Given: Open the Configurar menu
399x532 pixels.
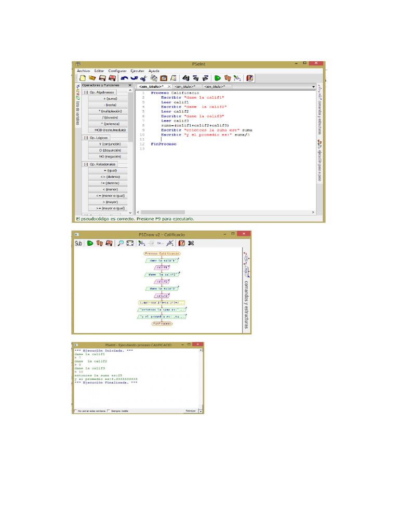Looking at the screenshot, I should [117, 71].
